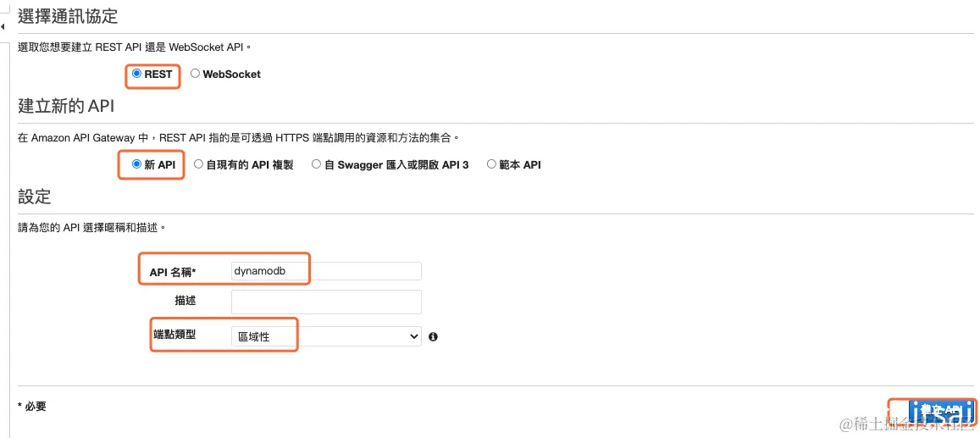Choose the 範本 API radio option

pos(491,164)
